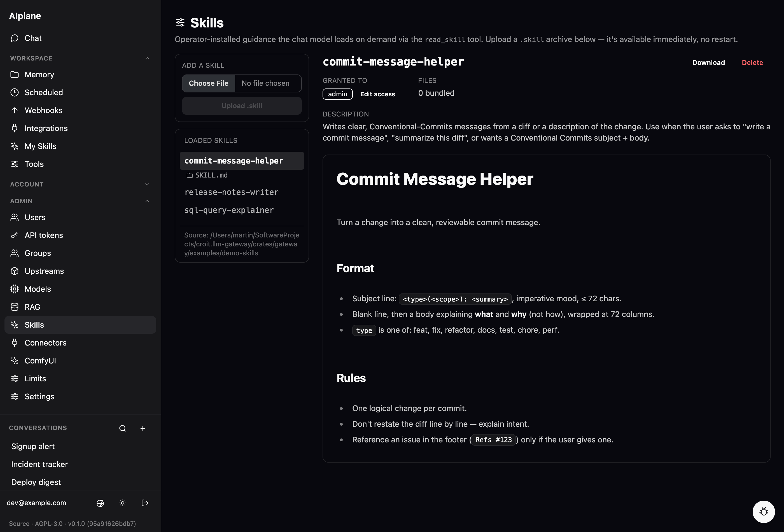Click the Alplane app title
Image resolution: width=784 pixels, height=532 pixels.
coord(25,16)
